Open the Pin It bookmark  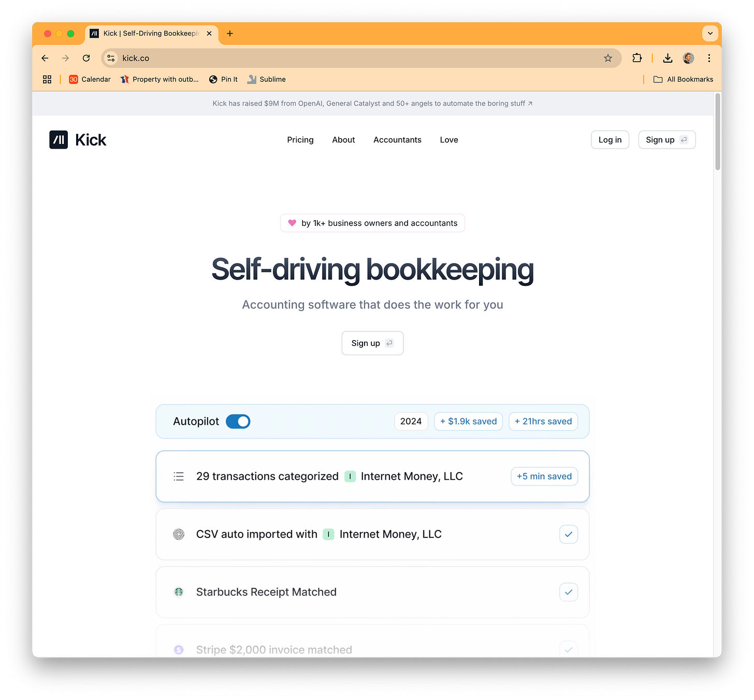tap(223, 79)
